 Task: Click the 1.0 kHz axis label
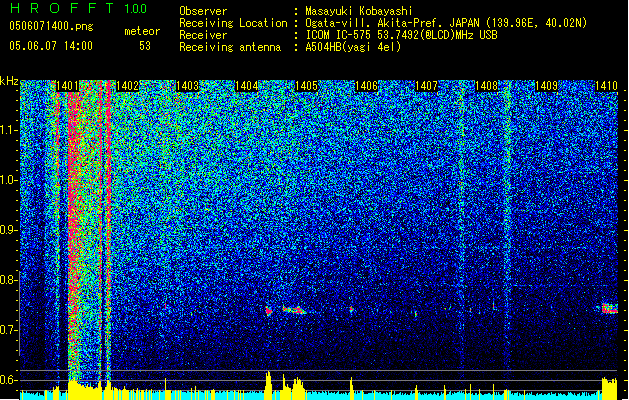(9, 180)
